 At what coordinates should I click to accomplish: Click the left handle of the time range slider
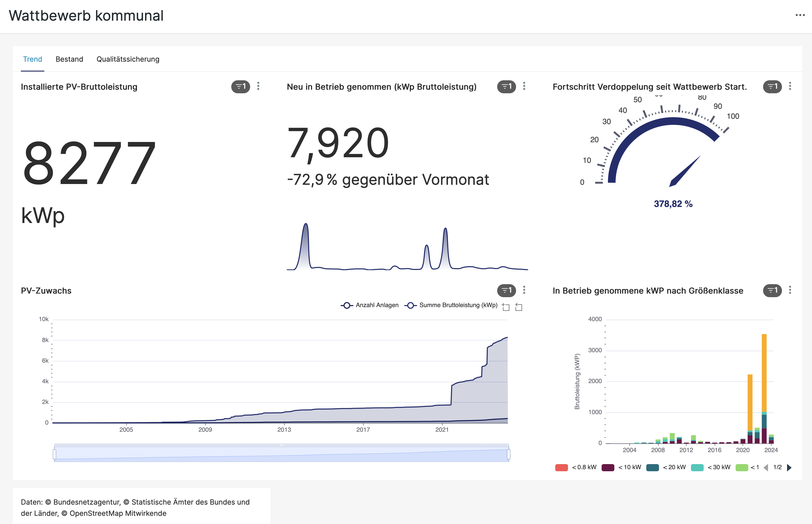[x=55, y=454]
